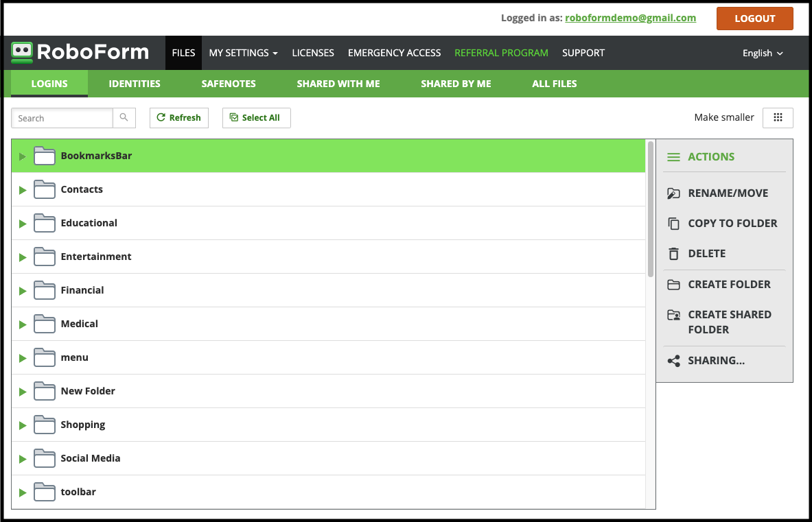Expand the Social Media folder arrow
The width and height of the screenshot is (812, 522).
pyautogui.click(x=22, y=459)
